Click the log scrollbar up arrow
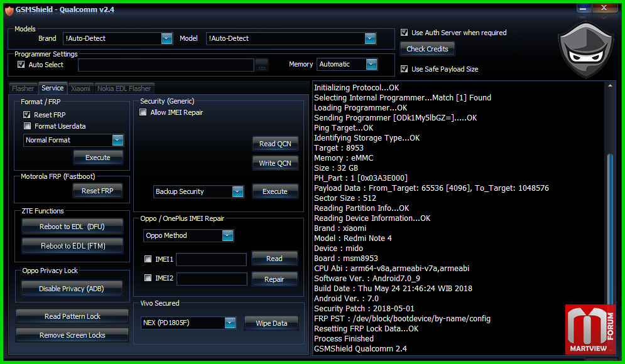Image resolution: width=625 pixels, height=364 pixels. [610, 85]
